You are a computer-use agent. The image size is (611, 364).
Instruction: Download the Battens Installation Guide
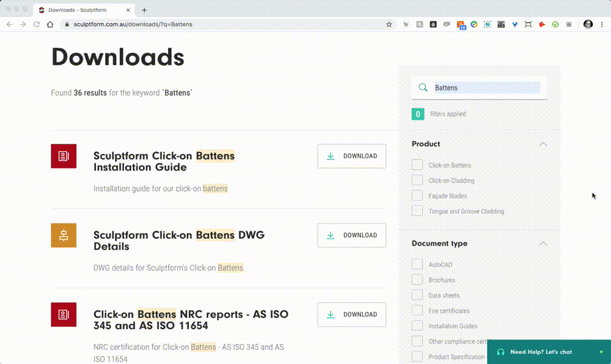pos(351,156)
